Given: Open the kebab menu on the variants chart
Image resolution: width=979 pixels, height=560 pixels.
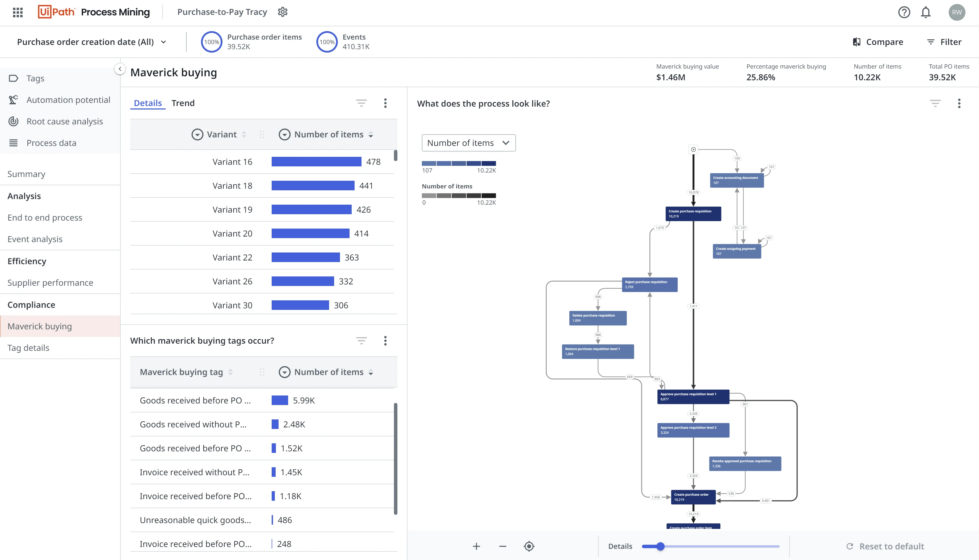Looking at the screenshot, I should click(x=385, y=103).
